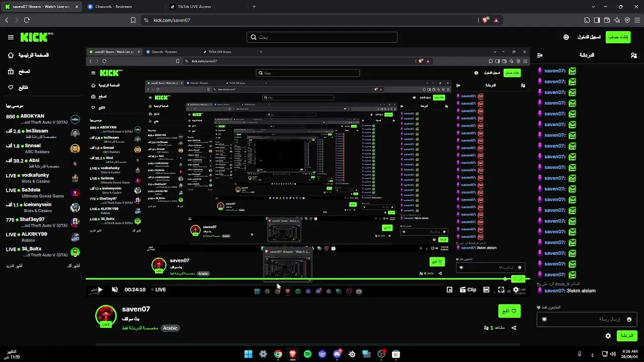This screenshot has width=644, height=362.
Task: Open Leo AI sparkle icon
Action: (617, 20)
